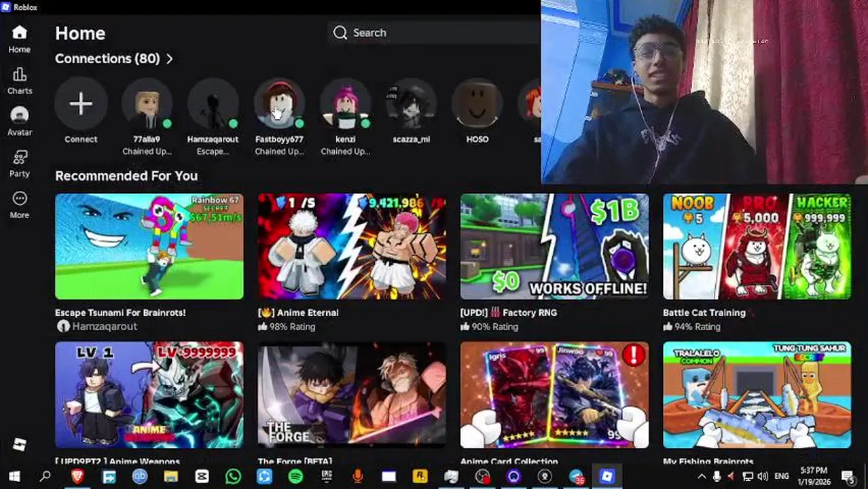Open The Forge [BETA] thumbnail
Viewport: 868px width, 489px height.
click(x=352, y=395)
